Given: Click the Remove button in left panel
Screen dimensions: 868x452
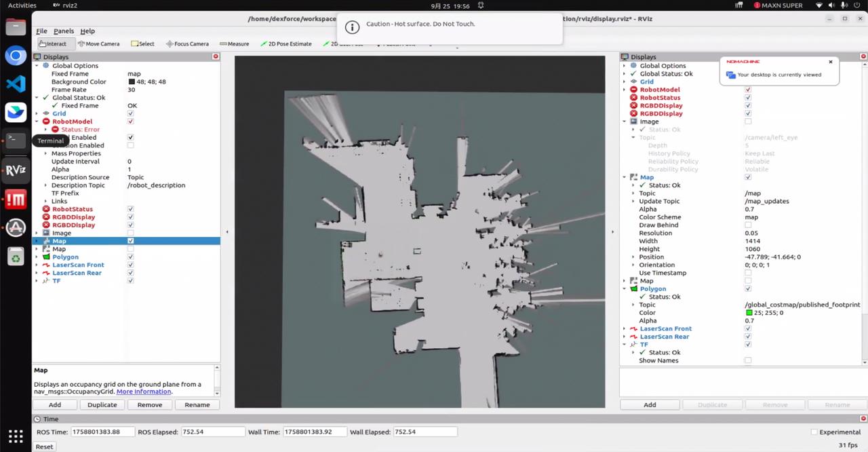Looking at the screenshot, I should click(x=150, y=404).
